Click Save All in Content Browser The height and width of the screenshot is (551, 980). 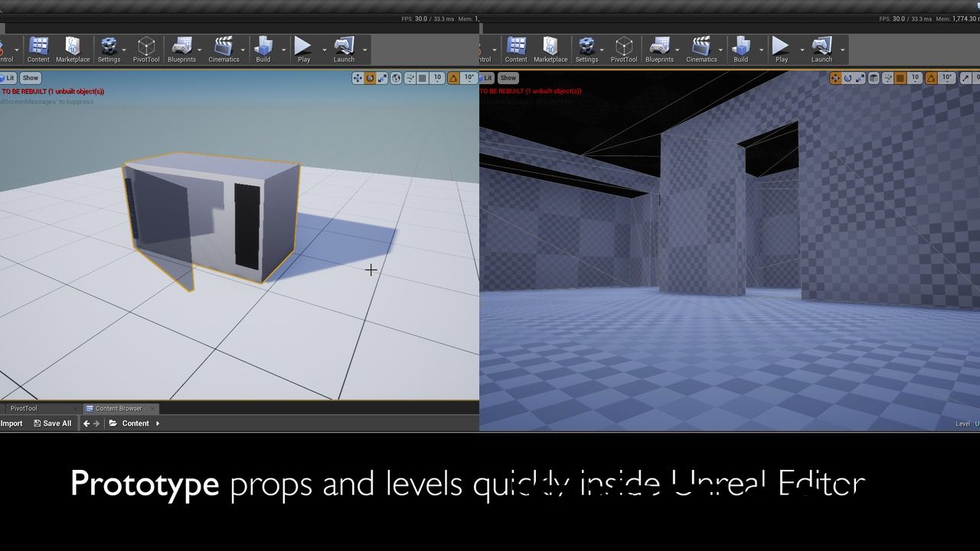52,423
